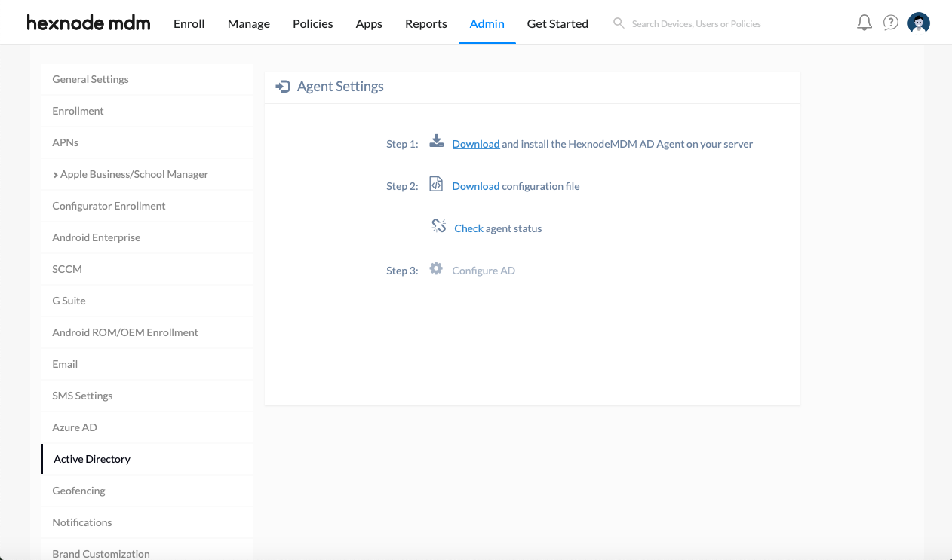
Task: Select SCCM in sidebar
Action: pyautogui.click(x=148, y=269)
